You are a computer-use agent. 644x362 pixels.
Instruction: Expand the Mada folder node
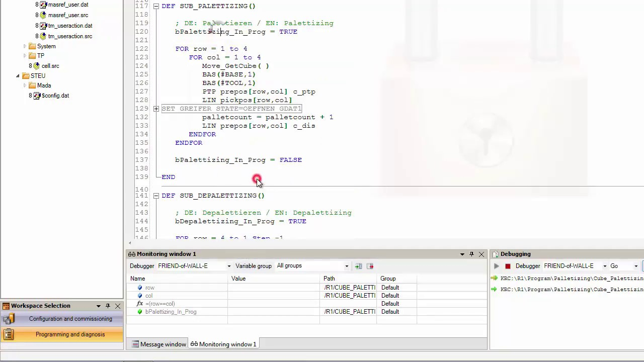coord(25,85)
